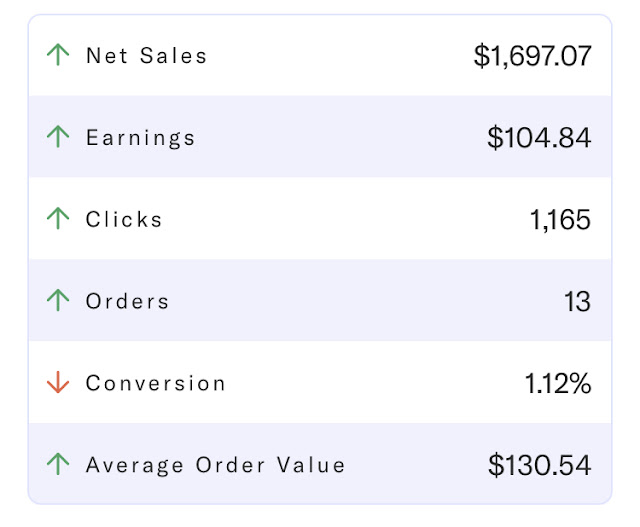640x527 pixels.
Task: Select the 1.12% conversion rate value
Action: pos(557,384)
